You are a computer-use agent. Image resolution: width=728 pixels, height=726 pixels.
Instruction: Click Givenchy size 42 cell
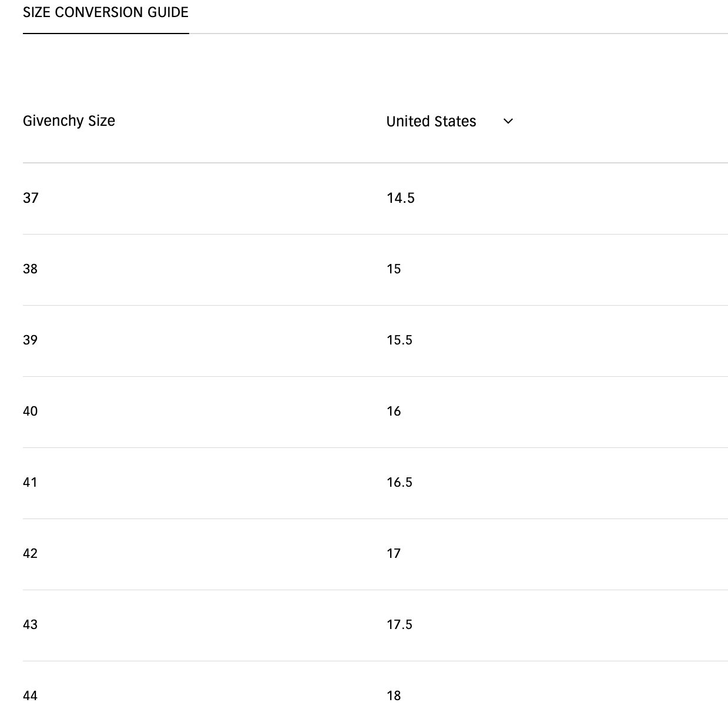click(30, 554)
